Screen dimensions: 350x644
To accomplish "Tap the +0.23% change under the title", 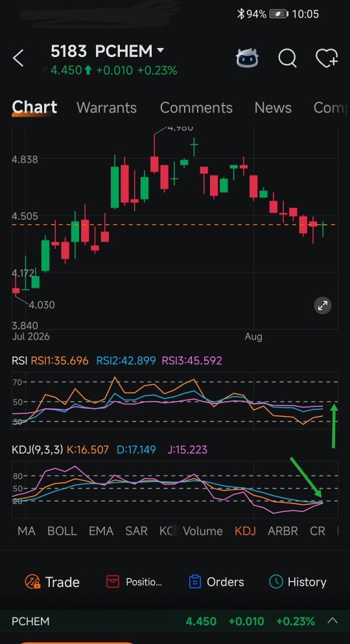I will [157, 70].
